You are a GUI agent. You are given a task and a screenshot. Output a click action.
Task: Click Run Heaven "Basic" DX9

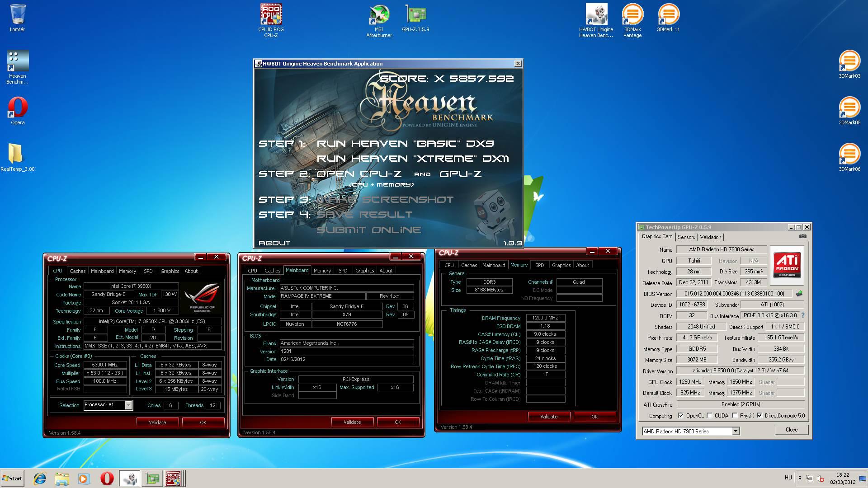point(405,144)
